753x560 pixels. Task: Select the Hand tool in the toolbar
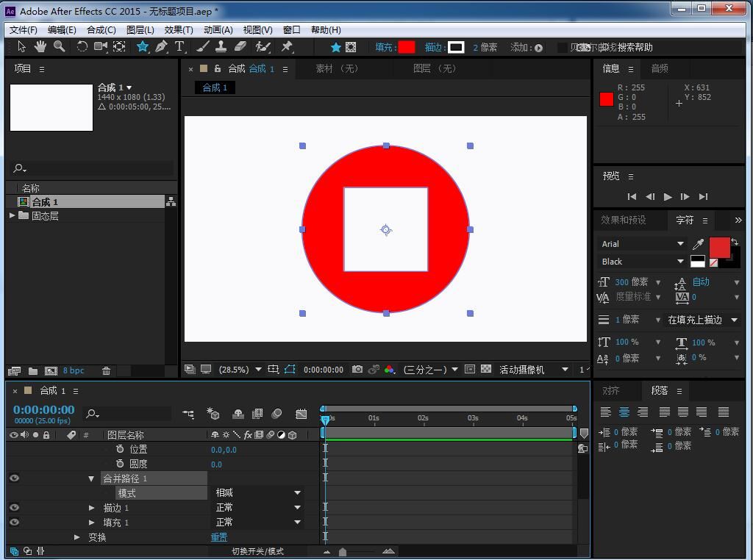point(40,47)
